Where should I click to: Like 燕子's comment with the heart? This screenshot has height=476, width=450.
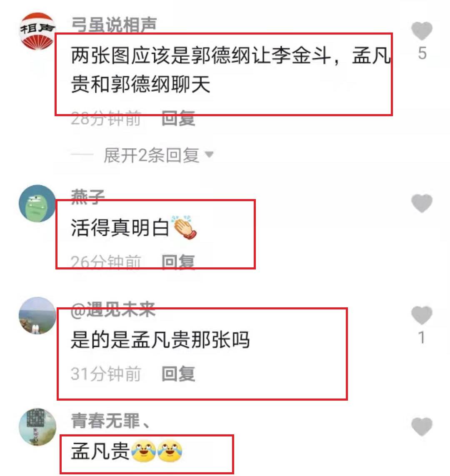tap(422, 203)
